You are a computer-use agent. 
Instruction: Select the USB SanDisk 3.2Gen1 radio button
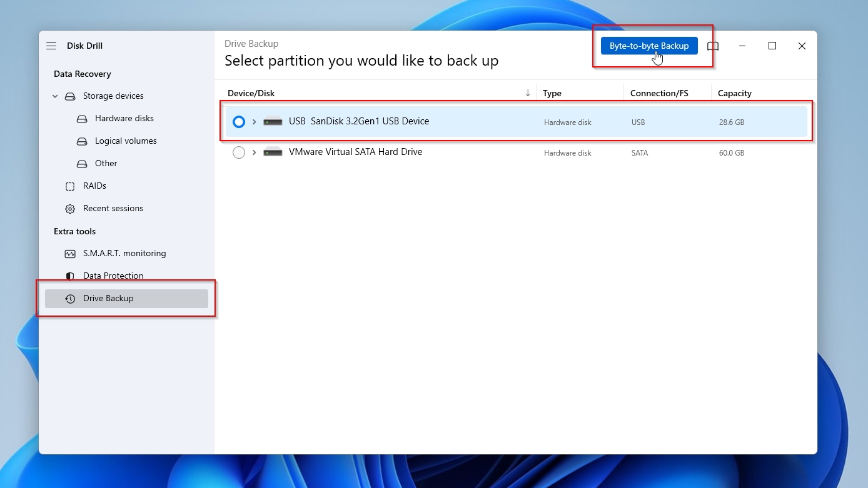[x=239, y=122]
